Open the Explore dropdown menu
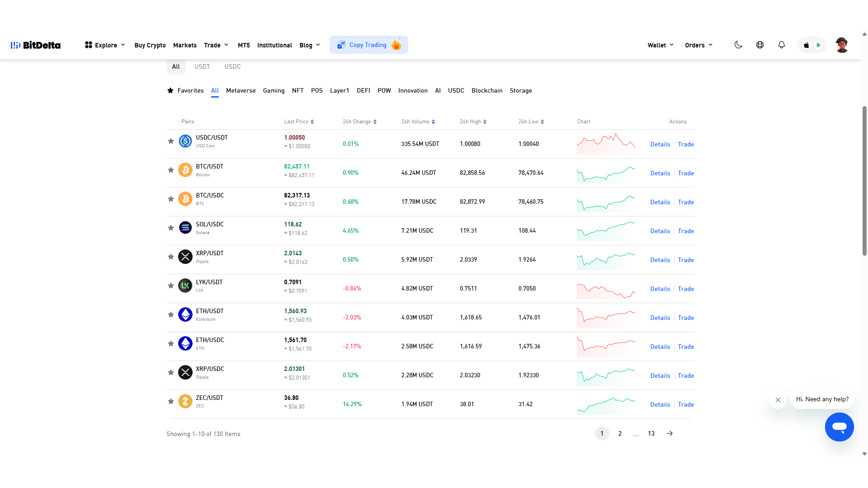This screenshot has width=868, height=488. coord(105,45)
